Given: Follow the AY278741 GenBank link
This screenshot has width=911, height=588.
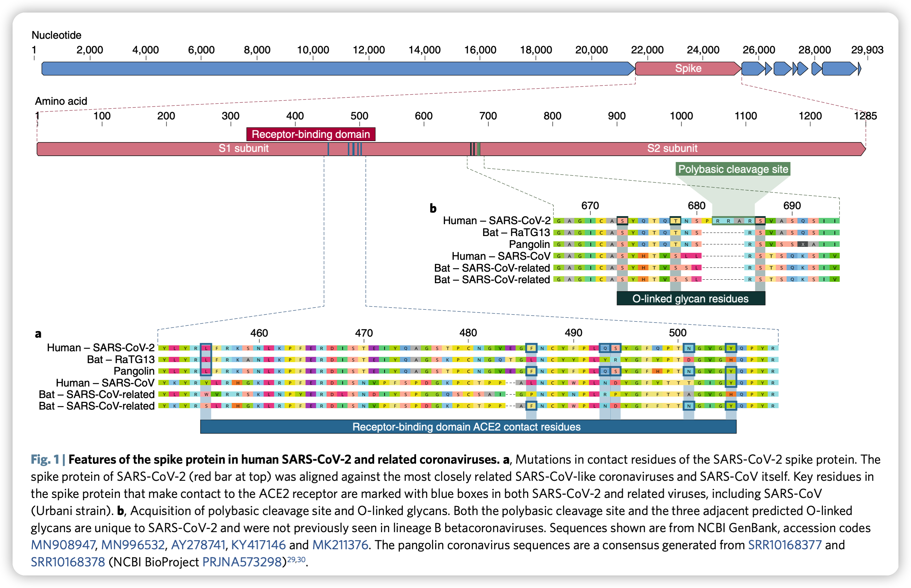Looking at the screenshot, I should (x=198, y=545).
